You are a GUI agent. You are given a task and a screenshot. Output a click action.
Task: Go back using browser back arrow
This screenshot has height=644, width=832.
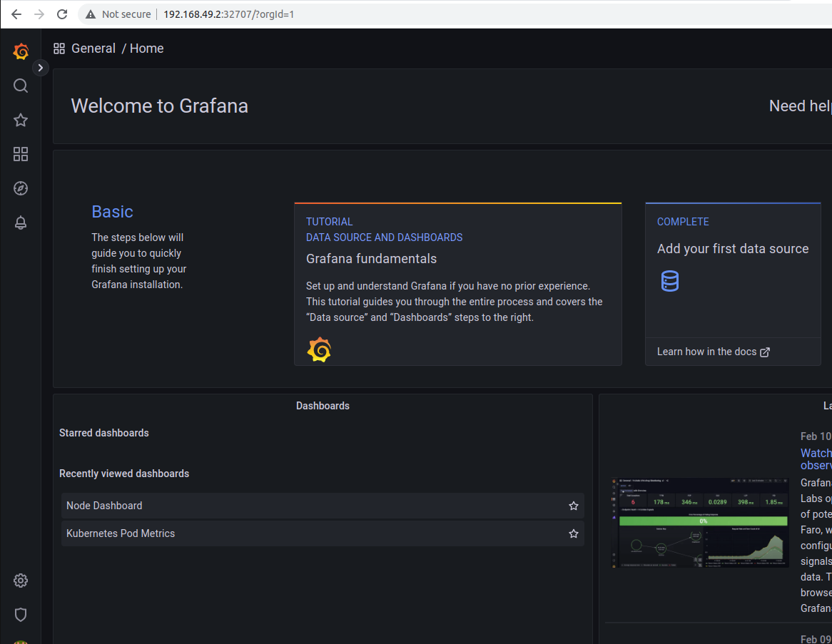point(16,14)
